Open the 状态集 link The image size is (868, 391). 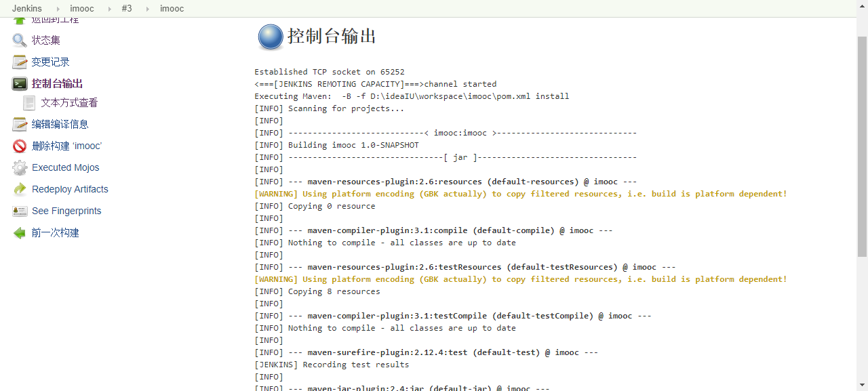(46, 40)
